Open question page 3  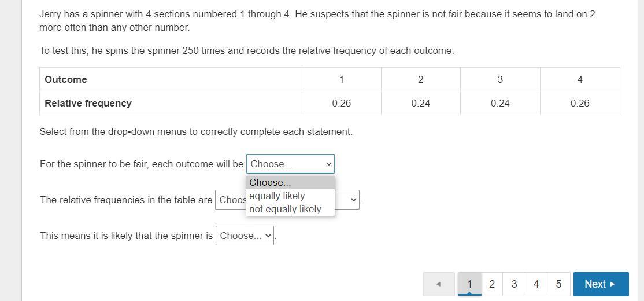[514, 284]
